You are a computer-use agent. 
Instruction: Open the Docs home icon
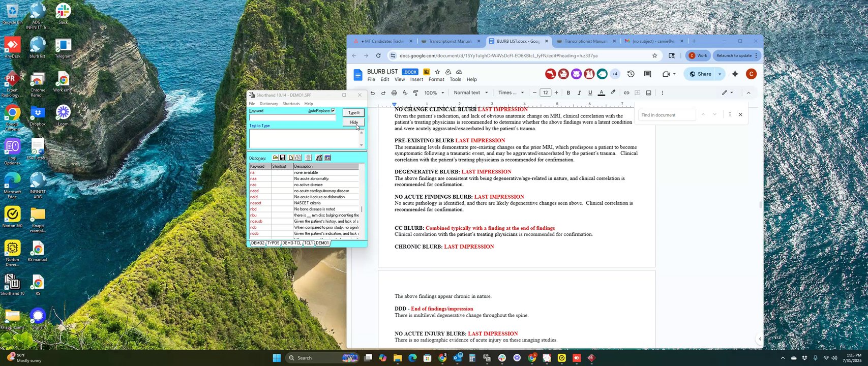click(x=358, y=75)
